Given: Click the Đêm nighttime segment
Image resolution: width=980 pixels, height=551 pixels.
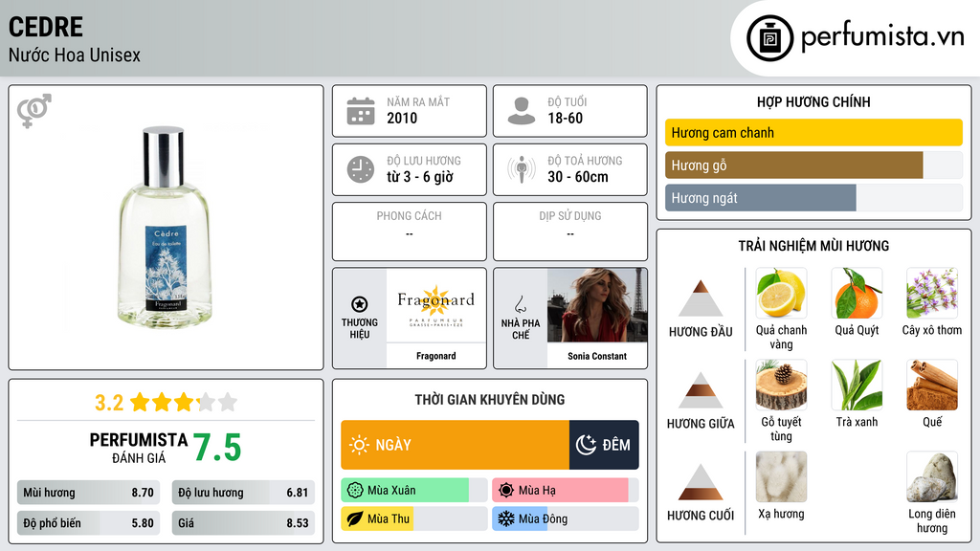Looking at the screenshot, I should pyautogui.click(x=604, y=445).
